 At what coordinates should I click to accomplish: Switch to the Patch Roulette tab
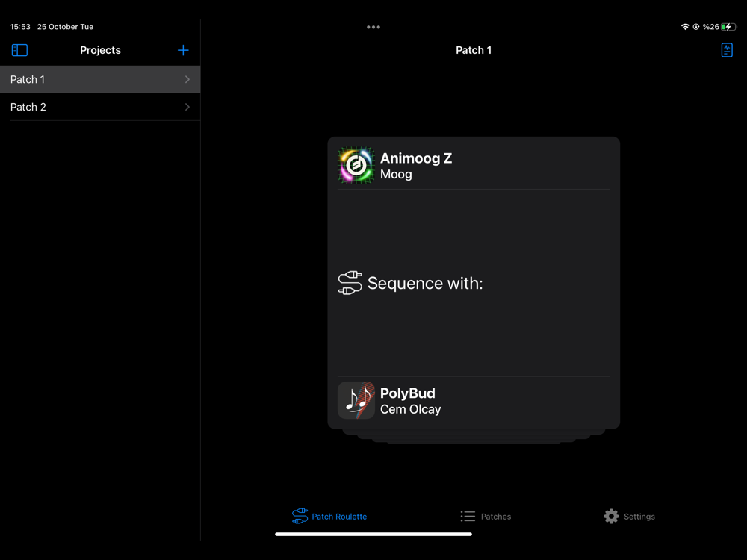tap(329, 516)
